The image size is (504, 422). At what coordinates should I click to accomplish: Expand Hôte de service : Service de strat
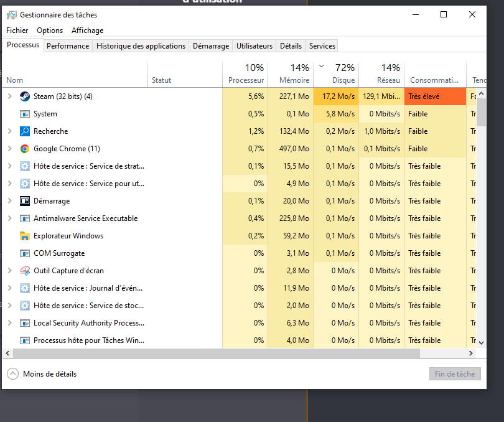pos(9,166)
